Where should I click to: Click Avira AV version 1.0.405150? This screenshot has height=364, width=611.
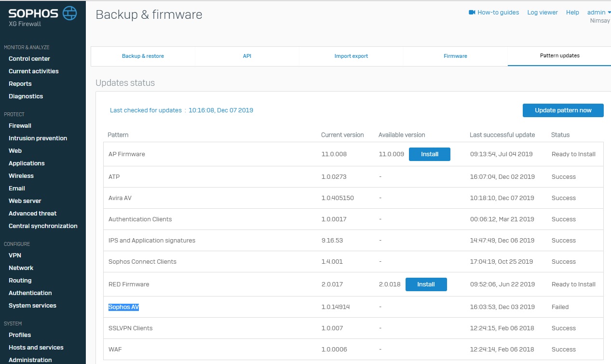tap(338, 198)
